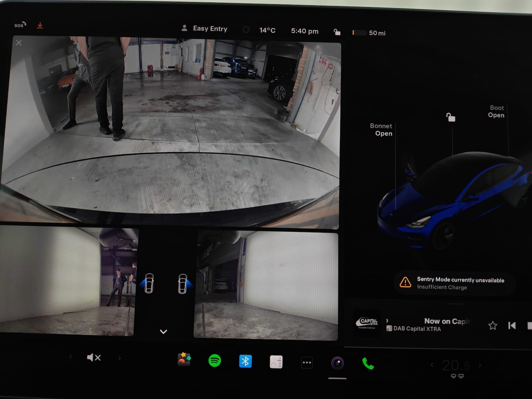The height and width of the screenshot is (399, 532).
Task: Open Bluetooth settings icon
Action: (245, 361)
